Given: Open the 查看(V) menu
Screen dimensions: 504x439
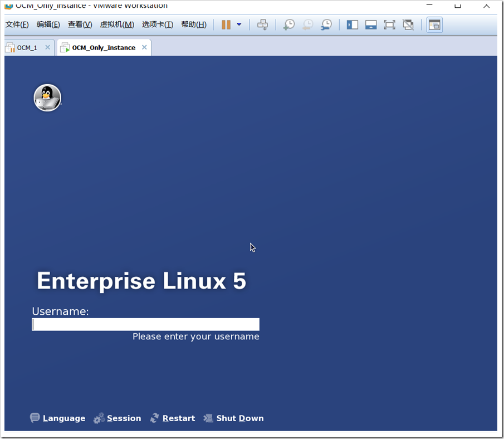Looking at the screenshot, I should pos(80,25).
